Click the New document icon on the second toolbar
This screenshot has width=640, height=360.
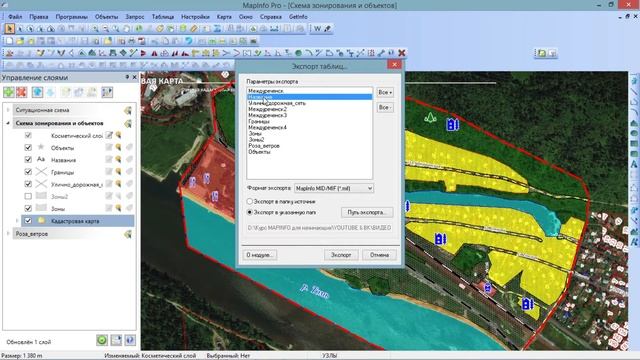tap(9, 41)
